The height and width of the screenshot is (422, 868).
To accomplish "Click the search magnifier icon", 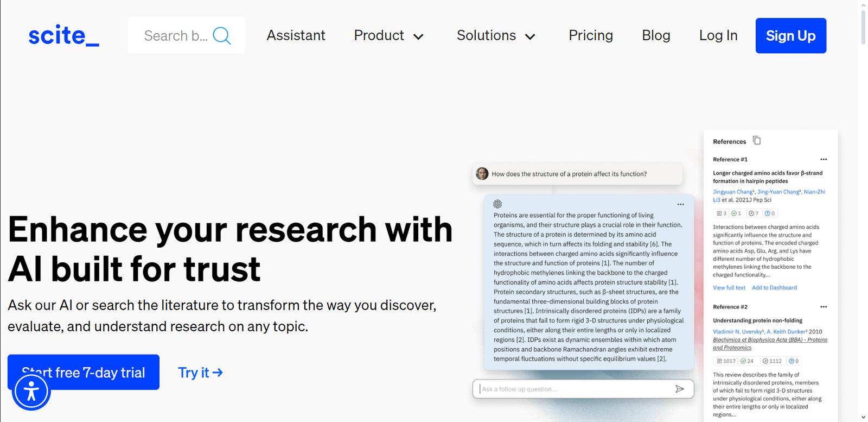I will point(222,36).
